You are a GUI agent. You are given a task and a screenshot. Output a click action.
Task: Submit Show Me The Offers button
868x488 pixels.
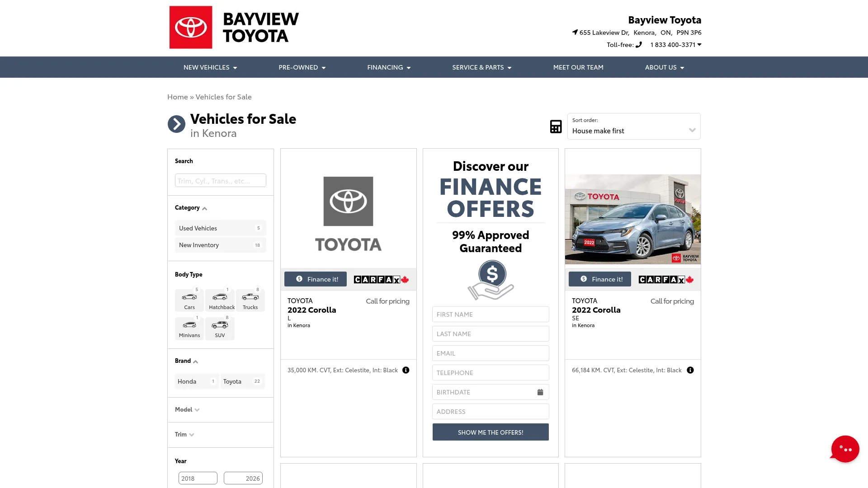pos(491,432)
